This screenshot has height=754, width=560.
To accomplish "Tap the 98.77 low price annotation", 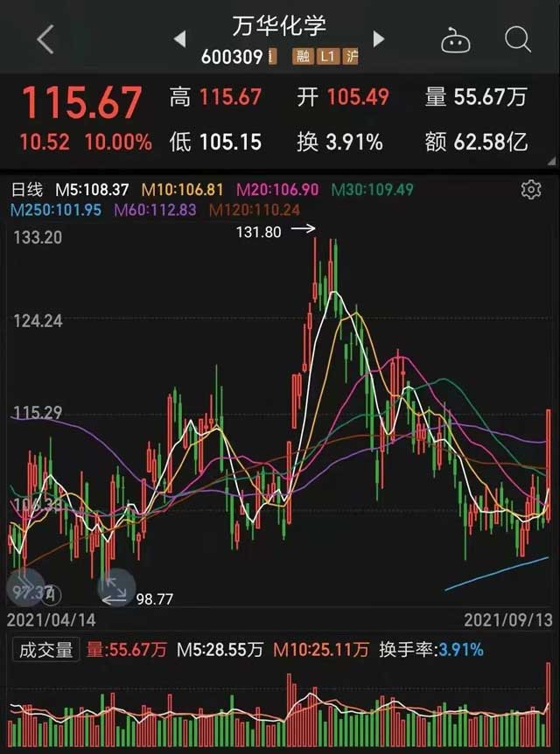I will coord(154,599).
